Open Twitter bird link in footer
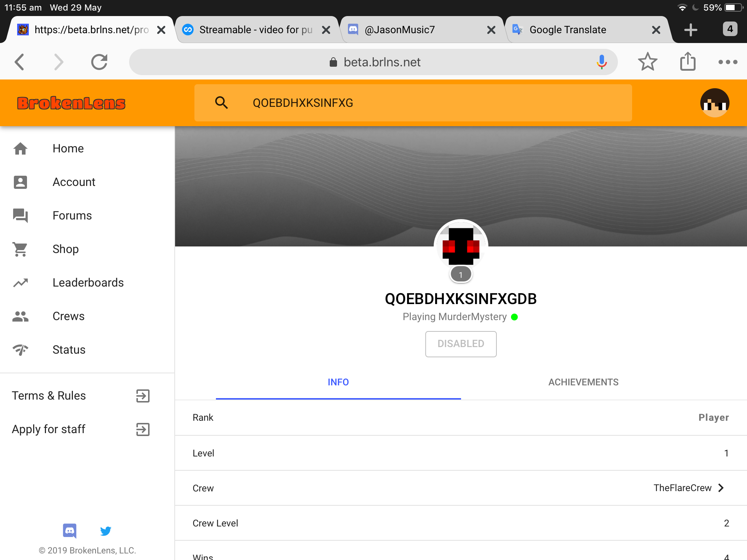The width and height of the screenshot is (747, 560). point(106,531)
